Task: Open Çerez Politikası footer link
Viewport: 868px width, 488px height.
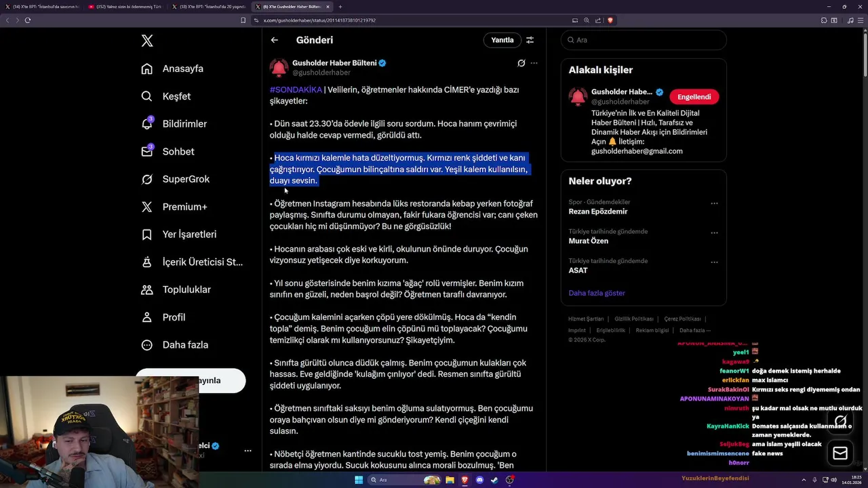Action: click(x=682, y=319)
